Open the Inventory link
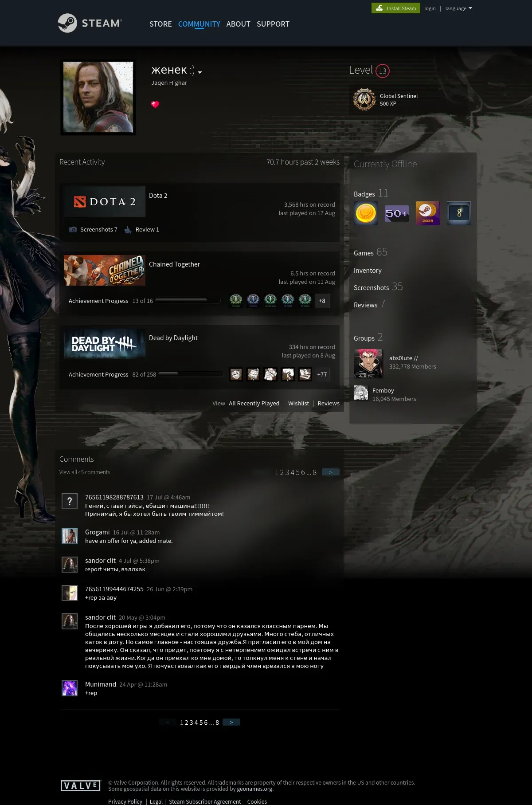532x805 pixels. click(x=368, y=271)
